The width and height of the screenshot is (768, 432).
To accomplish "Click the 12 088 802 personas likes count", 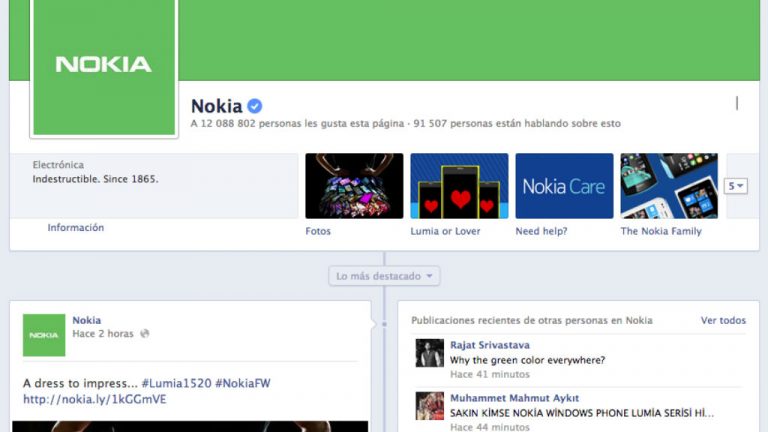I will coord(297,123).
